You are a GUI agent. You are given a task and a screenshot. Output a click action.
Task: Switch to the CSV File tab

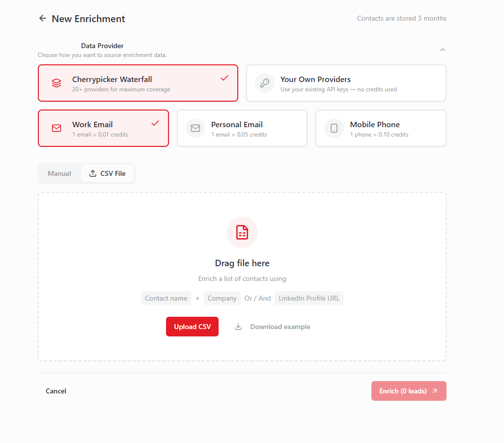click(x=108, y=173)
